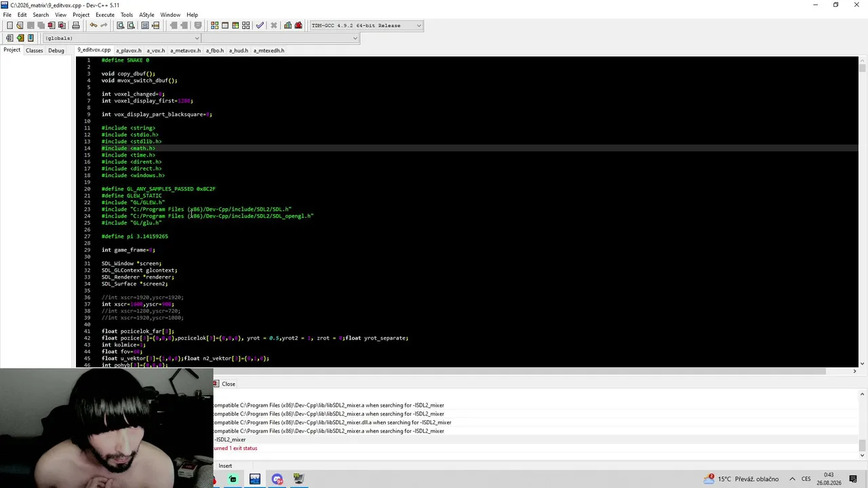Close the compiler output panel
868x488 pixels.
[x=224, y=384]
